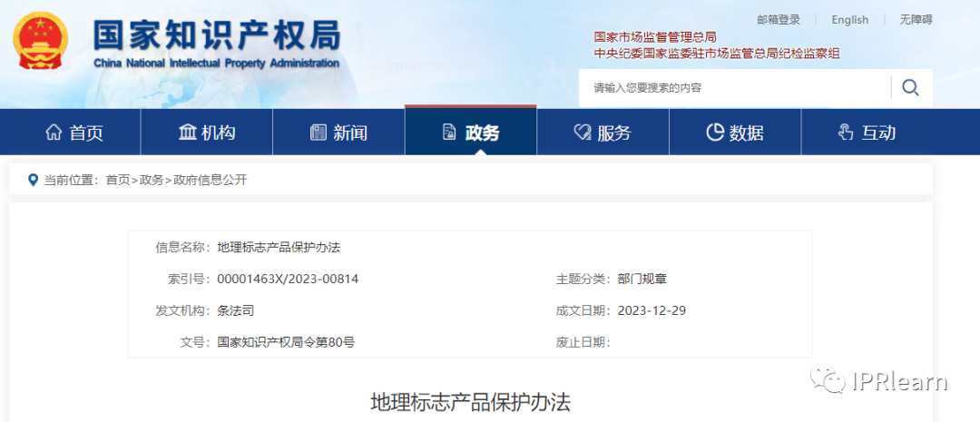The height and width of the screenshot is (422, 980).
Task: Click 首页 in the breadcrumb path
Action: [x=117, y=180]
